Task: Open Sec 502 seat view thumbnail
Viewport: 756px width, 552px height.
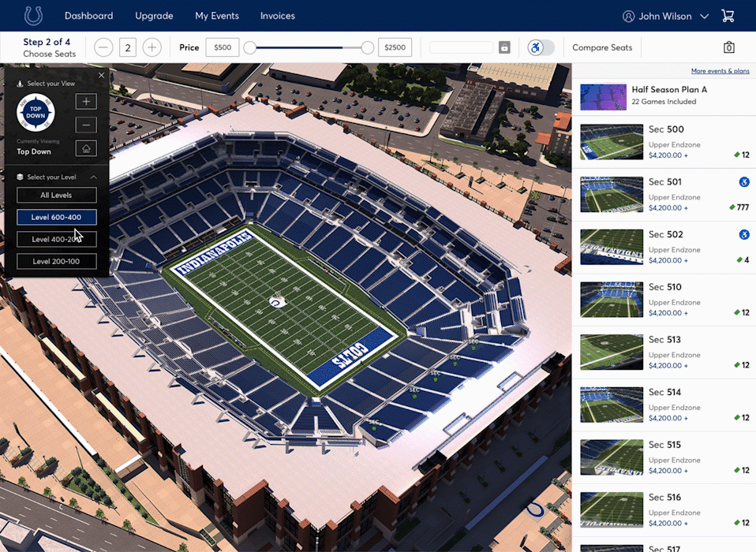Action: click(x=612, y=247)
